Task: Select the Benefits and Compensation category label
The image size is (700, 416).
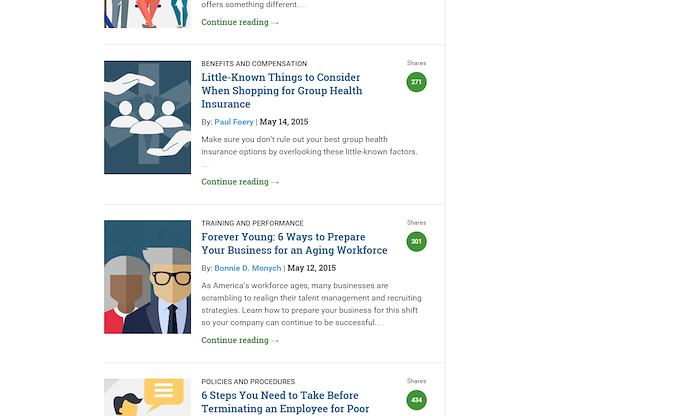Action: tap(254, 64)
